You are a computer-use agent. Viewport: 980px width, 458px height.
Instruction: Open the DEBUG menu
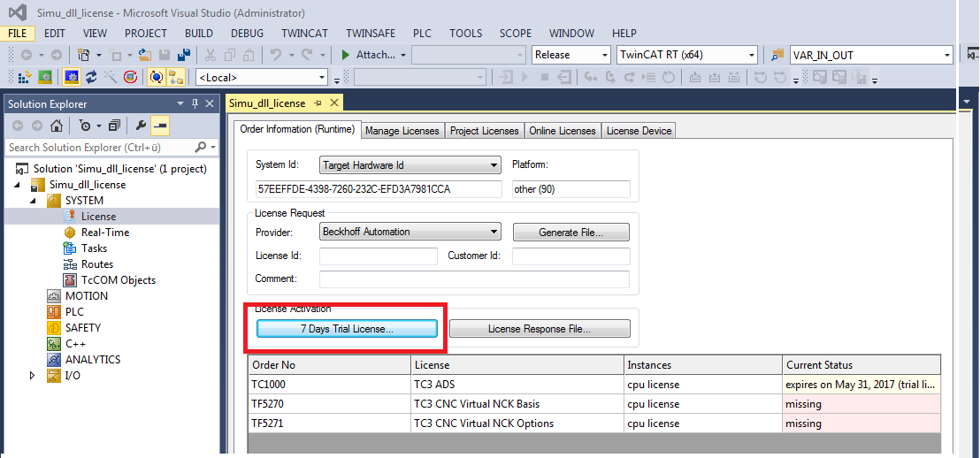pos(247,33)
